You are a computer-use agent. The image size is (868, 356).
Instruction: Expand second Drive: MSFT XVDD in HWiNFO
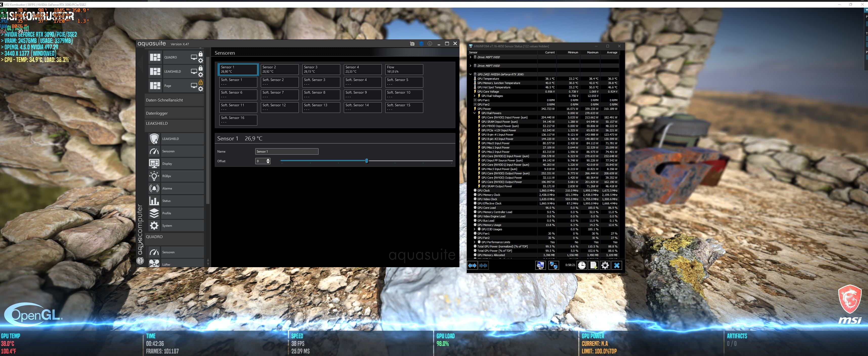[470, 66]
